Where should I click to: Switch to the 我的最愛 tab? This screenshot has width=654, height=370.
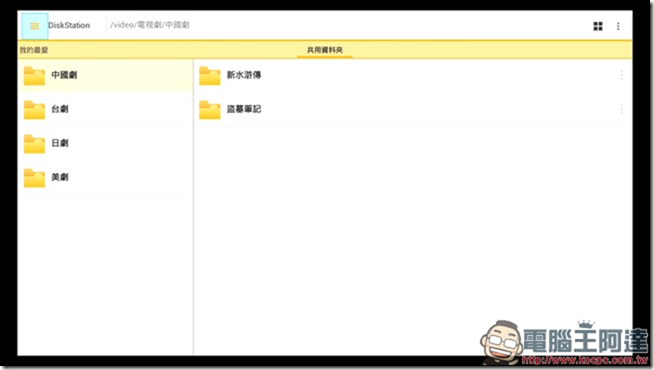34,50
